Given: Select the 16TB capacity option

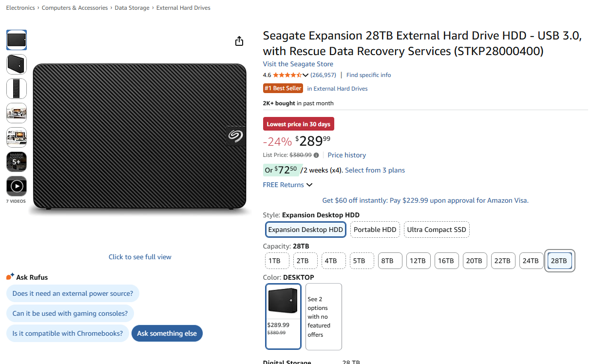Looking at the screenshot, I should pos(446,261).
